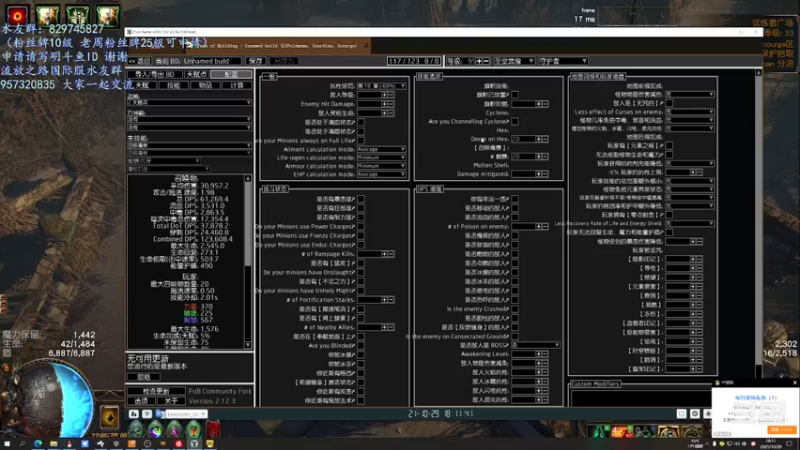Decrease Enemy Hit Damage with minus button
This screenshot has width=800, height=450.
391,104
